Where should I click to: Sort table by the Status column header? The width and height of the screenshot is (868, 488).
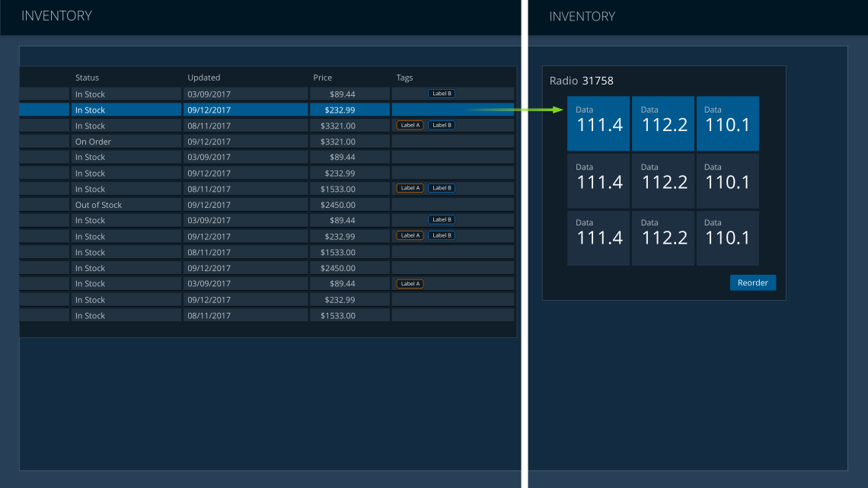(87, 78)
